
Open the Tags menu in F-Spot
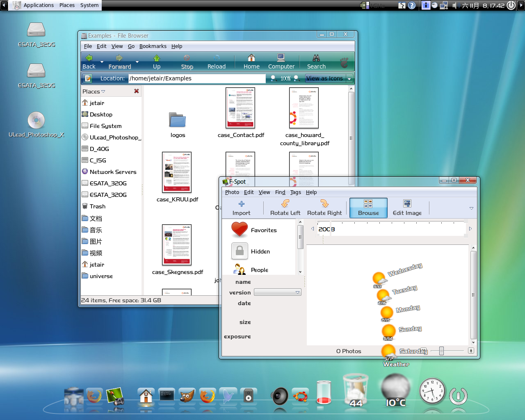click(296, 192)
